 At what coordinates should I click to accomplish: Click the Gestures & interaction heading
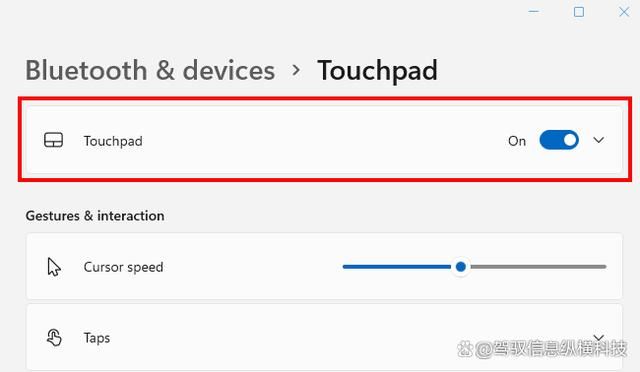(95, 216)
